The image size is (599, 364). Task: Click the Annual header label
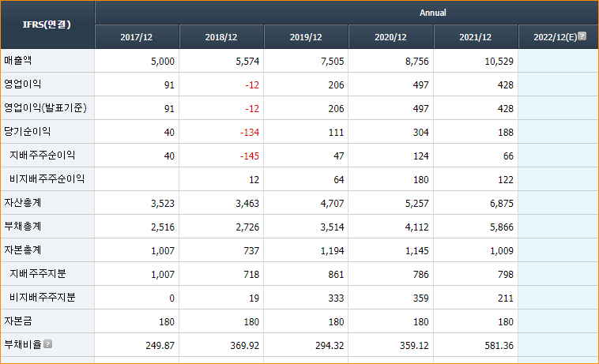coord(433,13)
